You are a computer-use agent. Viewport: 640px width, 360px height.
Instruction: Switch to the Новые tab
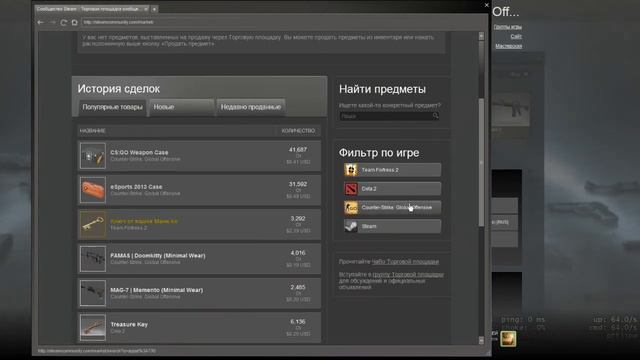point(182,107)
